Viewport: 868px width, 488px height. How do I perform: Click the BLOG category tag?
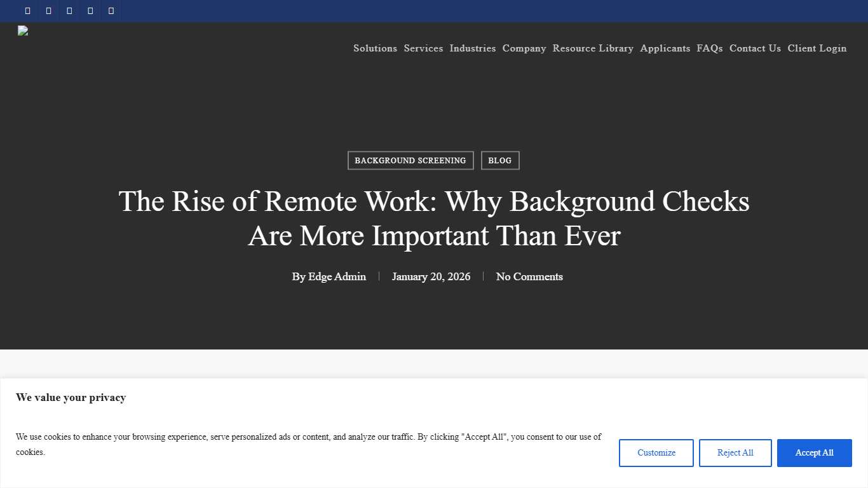click(500, 160)
